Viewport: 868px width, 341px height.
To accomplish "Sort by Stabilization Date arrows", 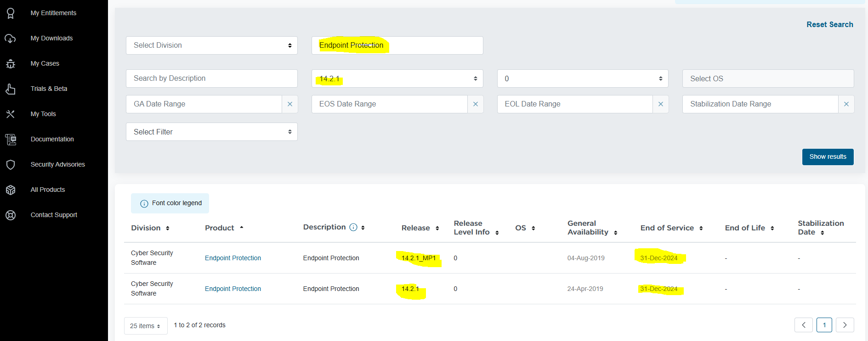I will click(x=823, y=233).
